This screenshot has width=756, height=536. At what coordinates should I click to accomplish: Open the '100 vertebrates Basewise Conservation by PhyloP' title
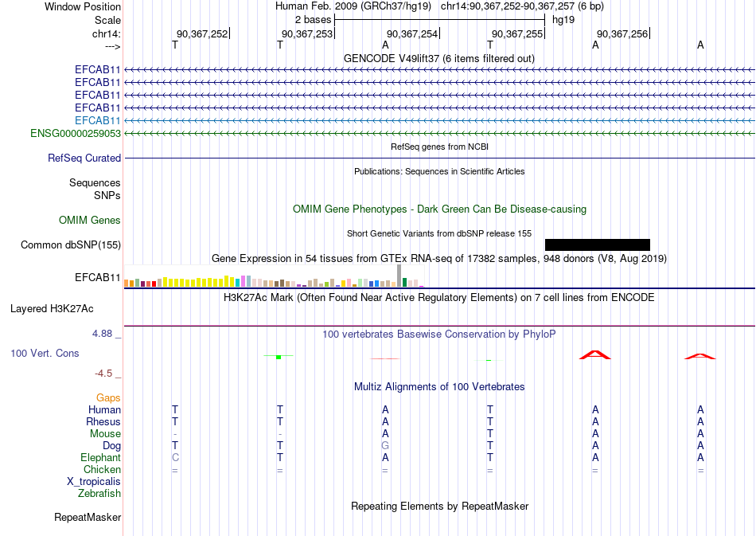438,335
